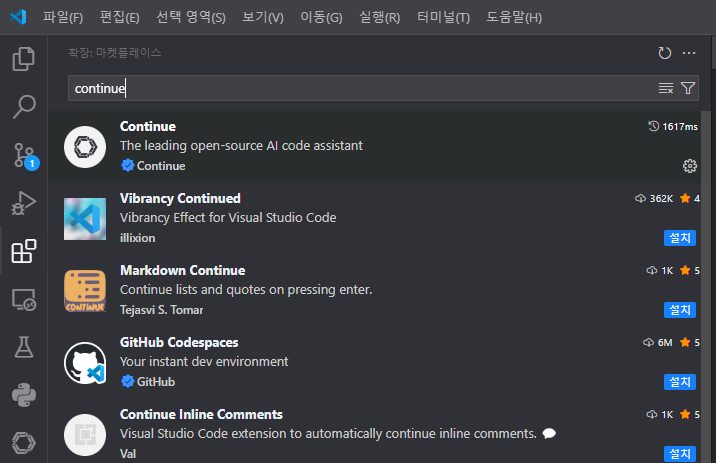Click the verified badge next to Continue publisher
The width and height of the screenshot is (716, 463).
[127, 165]
